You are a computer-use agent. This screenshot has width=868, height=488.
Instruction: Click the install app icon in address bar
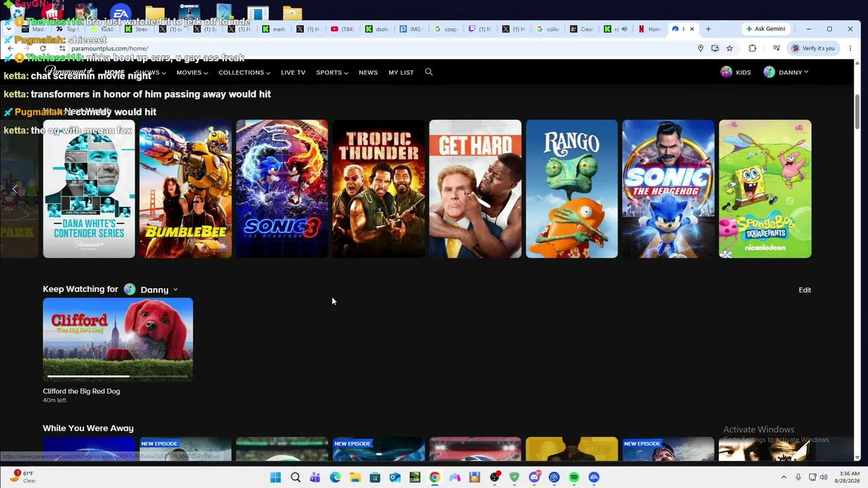715,48
